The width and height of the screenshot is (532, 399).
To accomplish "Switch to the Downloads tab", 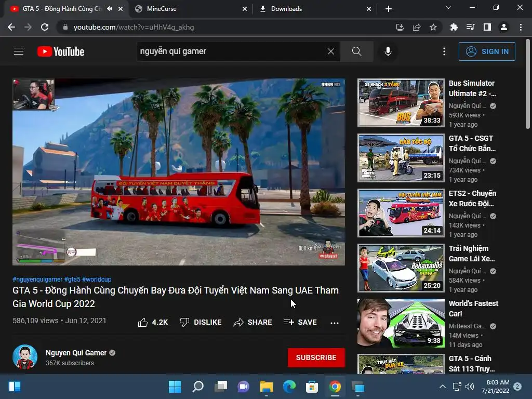I will [x=315, y=9].
